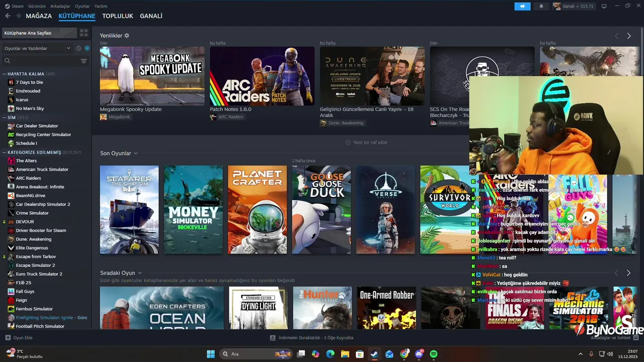The width and height of the screenshot is (644, 362).
Task: Click the Megabonk game link
Action: [x=119, y=117]
